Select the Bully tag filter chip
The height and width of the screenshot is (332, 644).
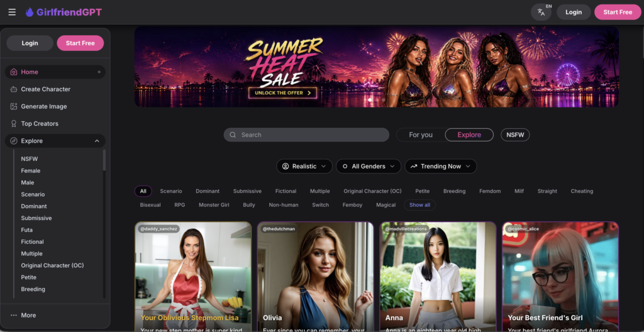[x=249, y=204]
